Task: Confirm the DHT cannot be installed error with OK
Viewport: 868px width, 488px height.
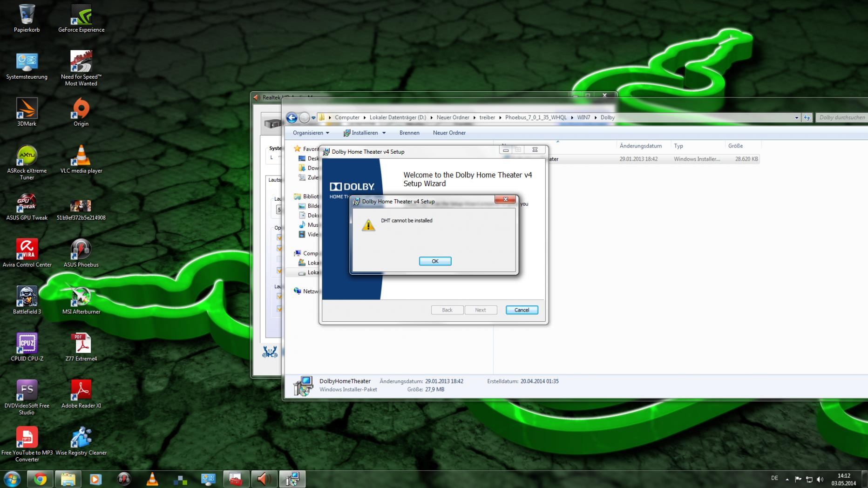Action: [x=435, y=261]
